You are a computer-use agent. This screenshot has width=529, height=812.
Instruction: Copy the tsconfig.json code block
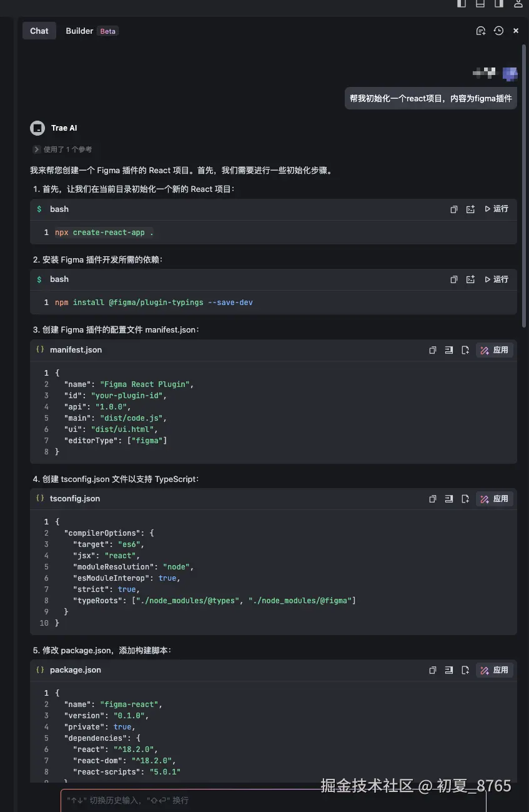432,499
